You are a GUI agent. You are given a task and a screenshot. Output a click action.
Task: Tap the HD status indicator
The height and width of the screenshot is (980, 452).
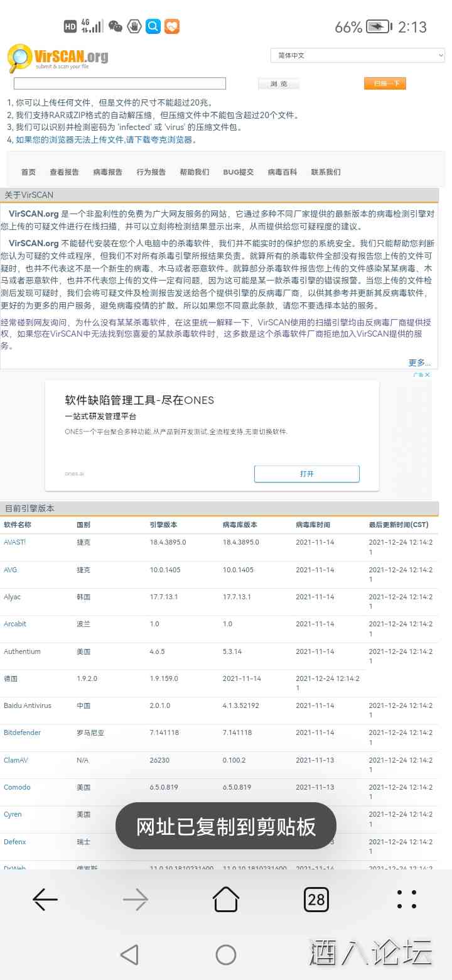click(70, 26)
